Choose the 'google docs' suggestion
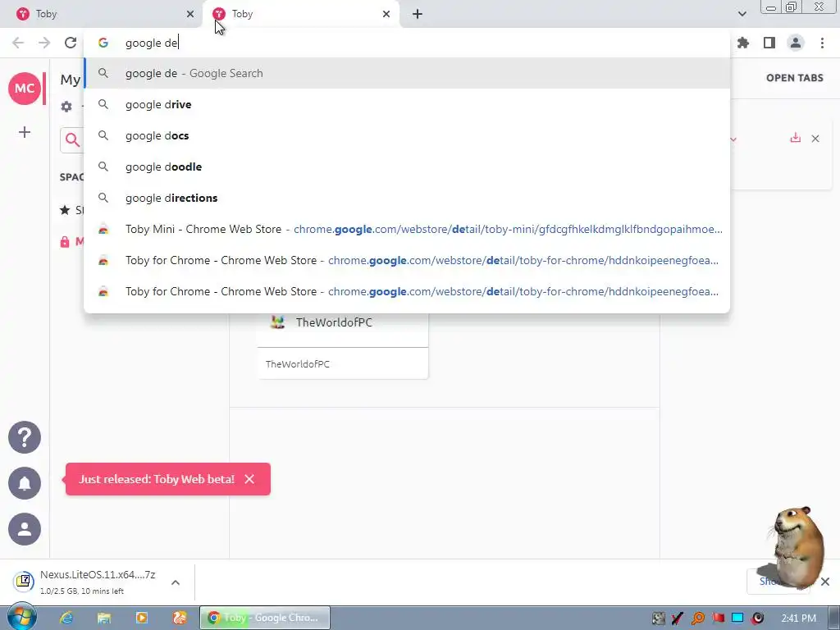840x630 pixels. click(x=407, y=135)
